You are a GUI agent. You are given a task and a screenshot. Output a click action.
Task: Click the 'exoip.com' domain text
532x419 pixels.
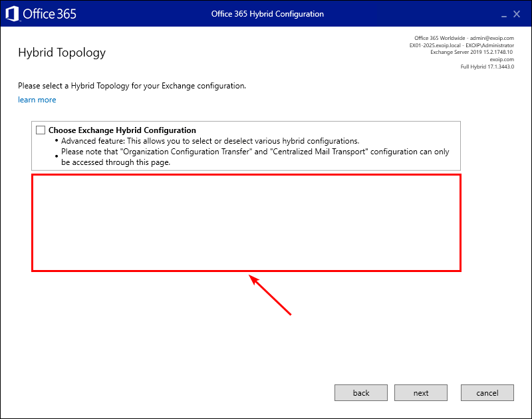tap(501, 59)
